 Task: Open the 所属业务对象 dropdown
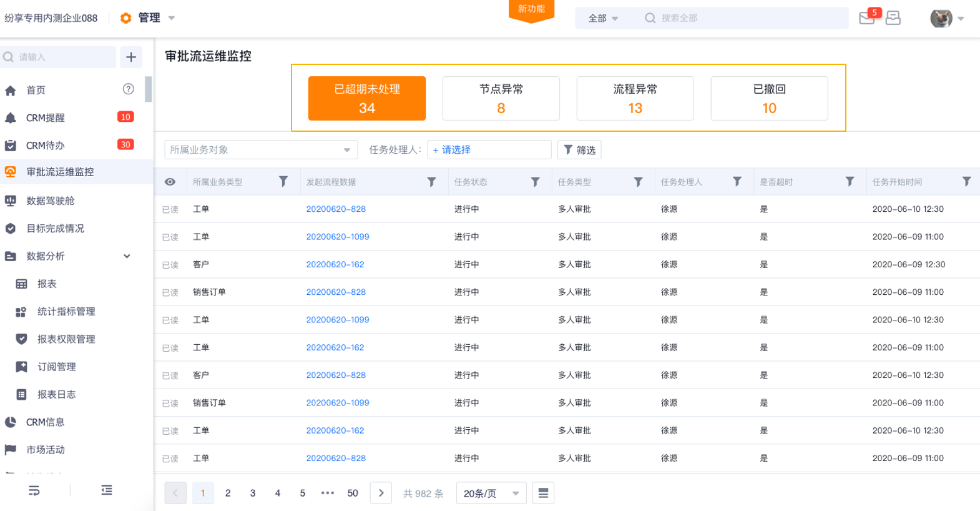tap(261, 150)
